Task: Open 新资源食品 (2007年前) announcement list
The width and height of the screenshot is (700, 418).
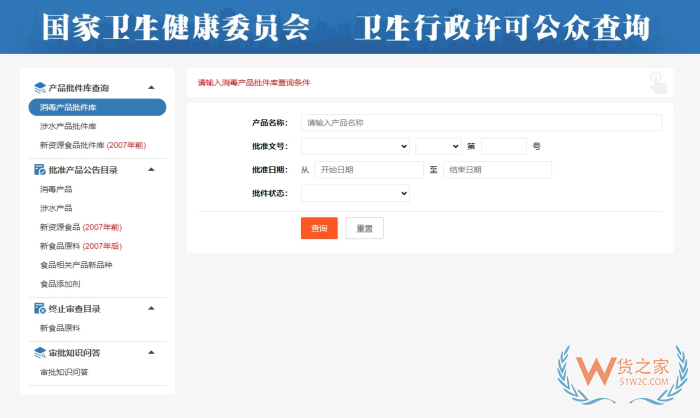Action: click(81, 227)
